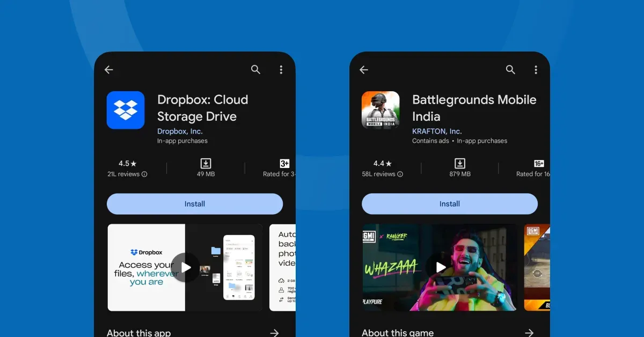Open the Dropbox auto backup screenshot

282,267
